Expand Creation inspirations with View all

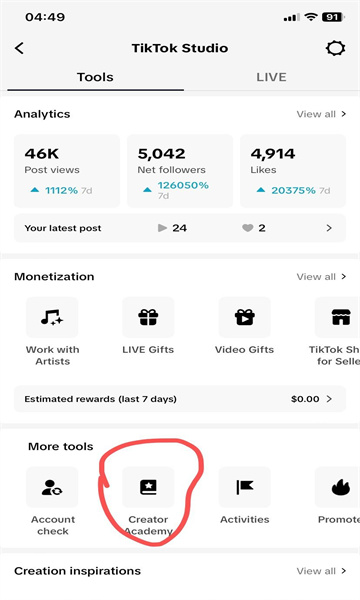point(321,571)
